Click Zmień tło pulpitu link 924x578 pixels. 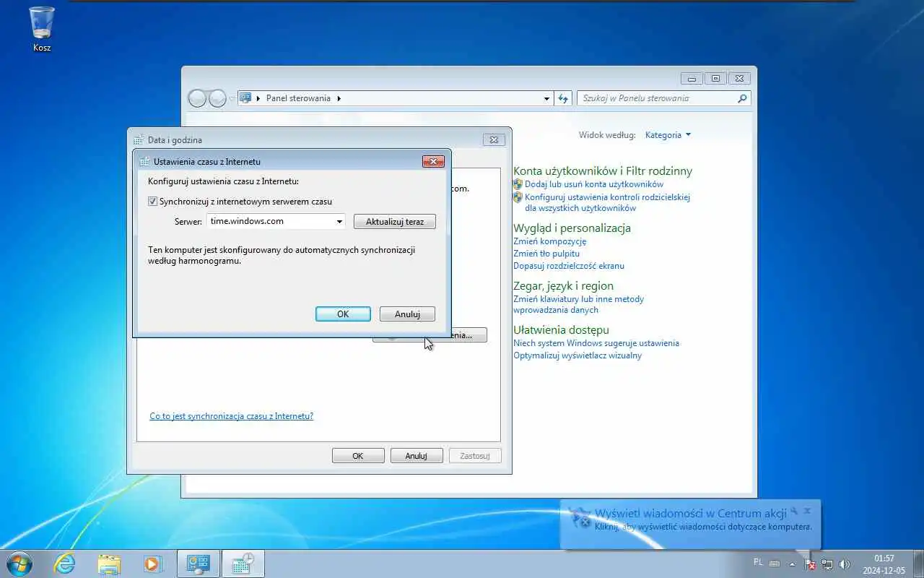coord(546,254)
